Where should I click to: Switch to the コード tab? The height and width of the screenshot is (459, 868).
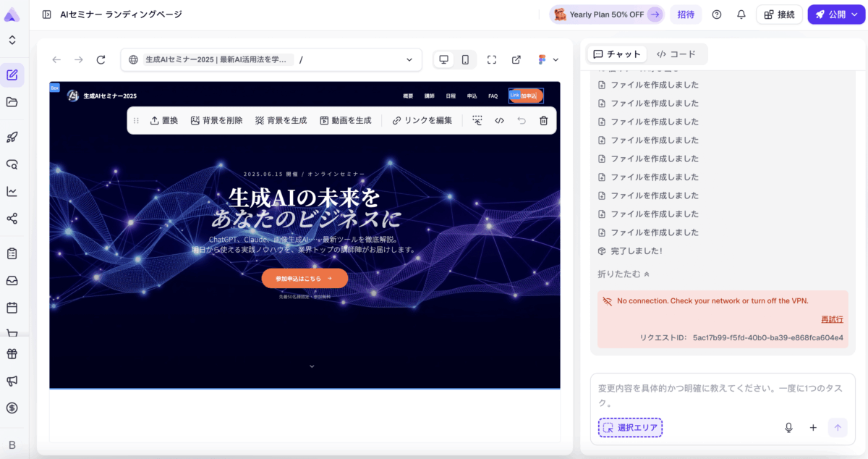coord(676,54)
